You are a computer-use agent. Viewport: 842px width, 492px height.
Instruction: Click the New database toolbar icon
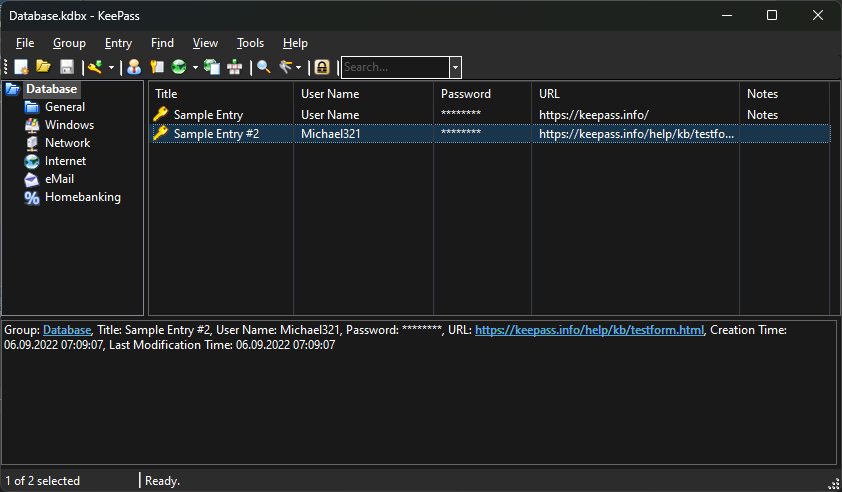pyautogui.click(x=21, y=67)
